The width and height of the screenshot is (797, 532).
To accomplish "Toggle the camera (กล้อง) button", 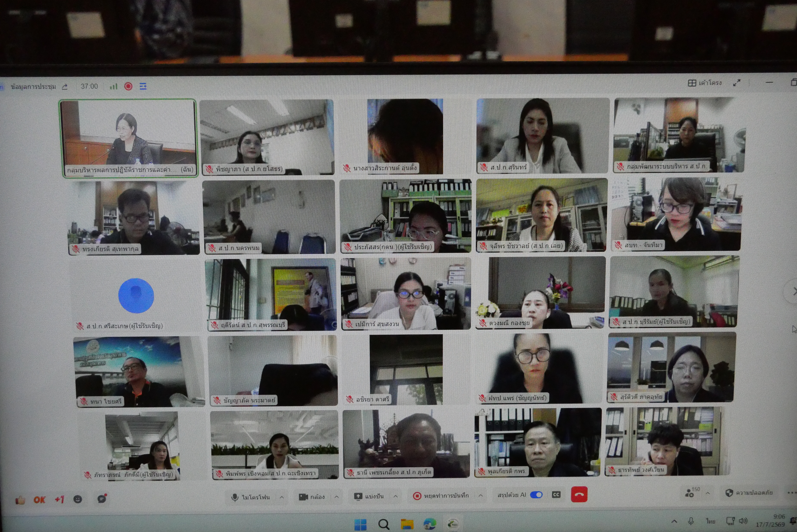I will pyautogui.click(x=311, y=497).
